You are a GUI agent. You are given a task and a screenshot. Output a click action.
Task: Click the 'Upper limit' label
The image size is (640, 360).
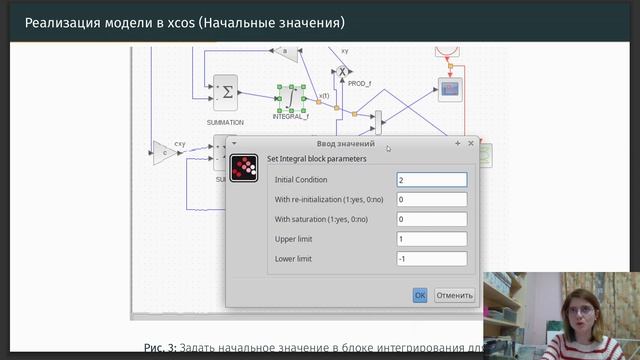tap(293, 239)
